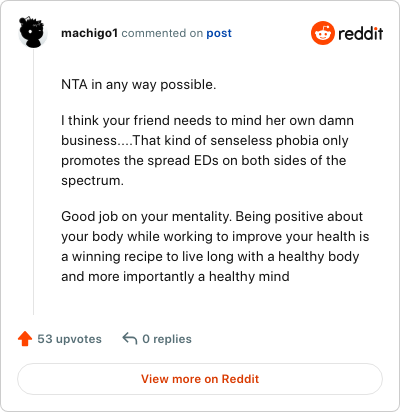Screen dimensions: 400x412
Task: Click the "53 upvotes" count
Action: pyautogui.click(x=69, y=339)
